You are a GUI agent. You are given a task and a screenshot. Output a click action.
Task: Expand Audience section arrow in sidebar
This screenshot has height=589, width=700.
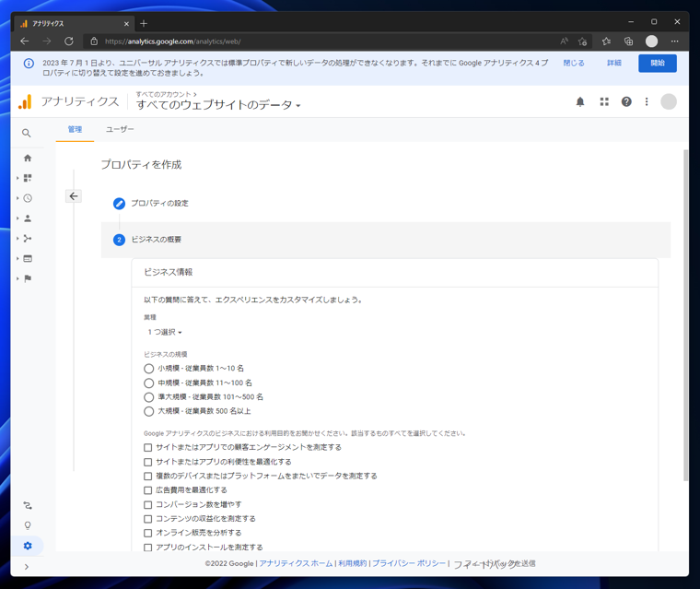17,218
